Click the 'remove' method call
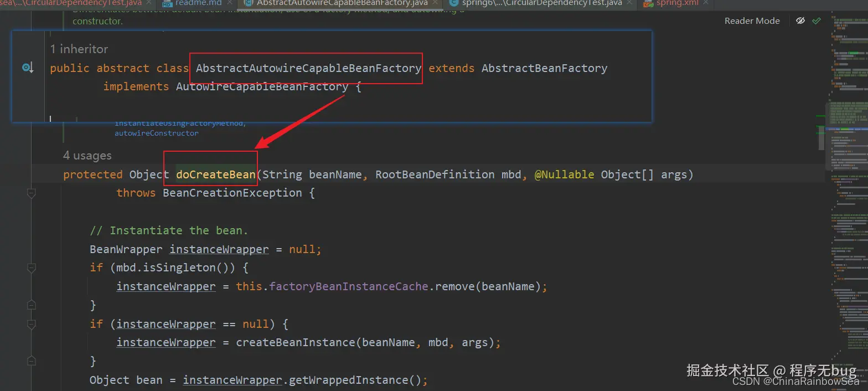 pos(455,286)
